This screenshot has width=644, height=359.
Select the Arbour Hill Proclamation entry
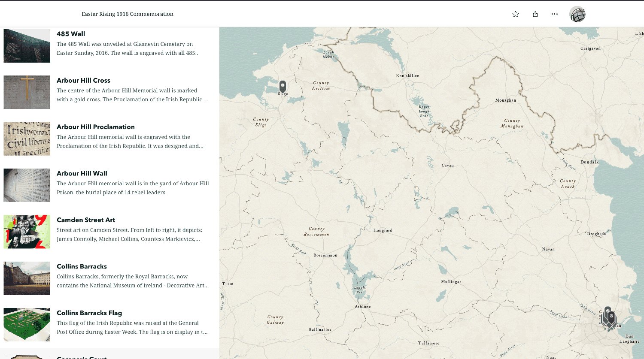[95, 127]
